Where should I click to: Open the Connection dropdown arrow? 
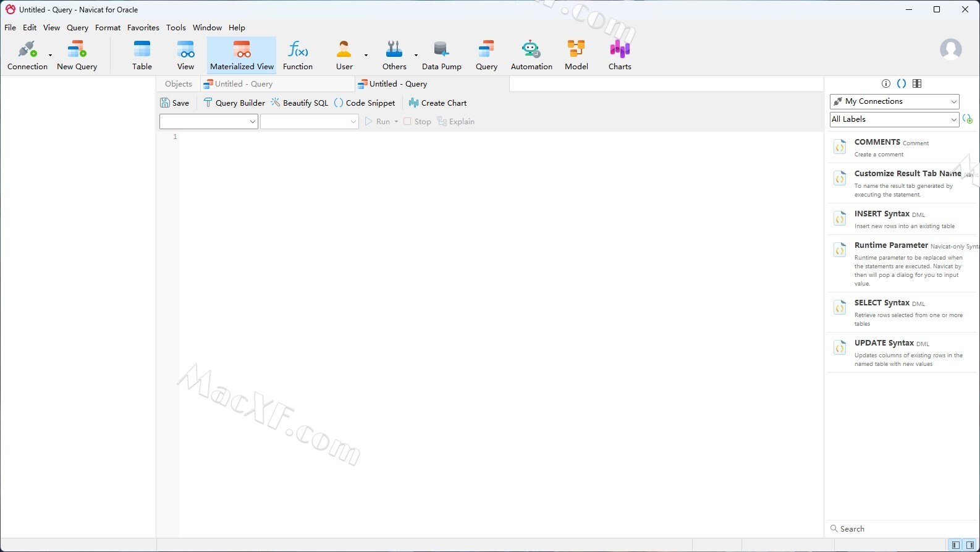[51, 55]
